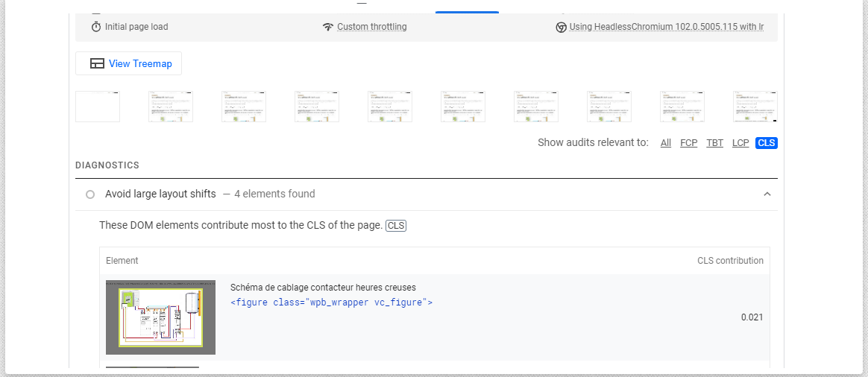The image size is (868, 377).
Task: Click the figure wpb_wrapper vc_figure code snippet
Action: pyautogui.click(x=332, y=302)
